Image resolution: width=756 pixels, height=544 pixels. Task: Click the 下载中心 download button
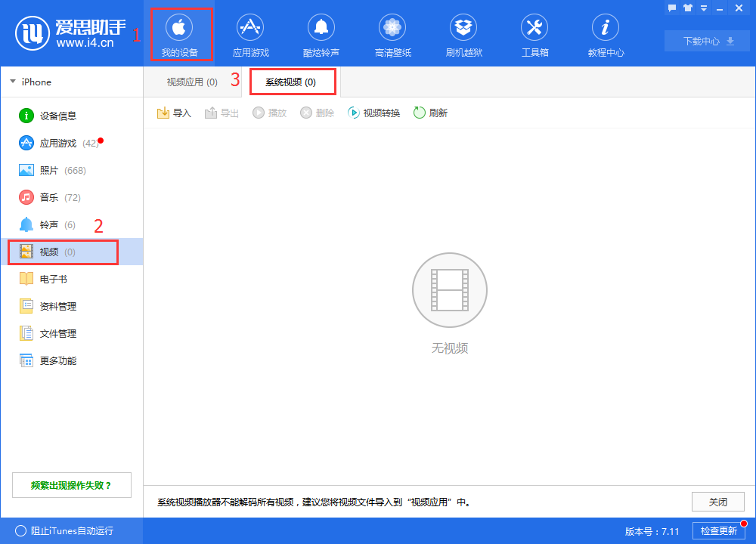707,41
